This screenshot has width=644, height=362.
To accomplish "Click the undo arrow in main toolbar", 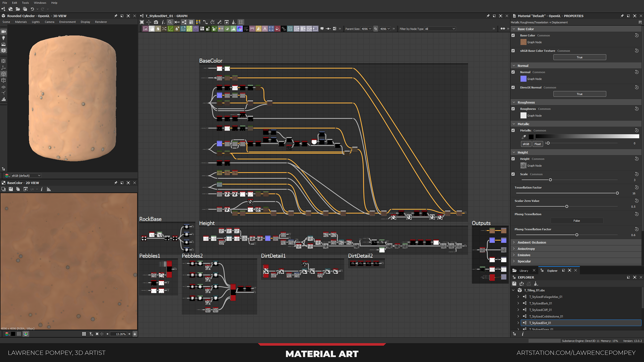I will pos(32,9).
